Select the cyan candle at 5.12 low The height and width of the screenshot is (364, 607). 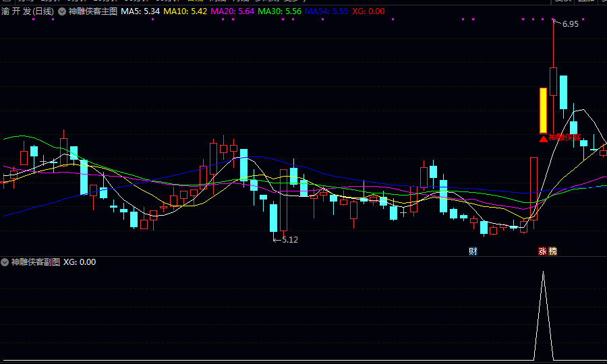tap(274, 218)
